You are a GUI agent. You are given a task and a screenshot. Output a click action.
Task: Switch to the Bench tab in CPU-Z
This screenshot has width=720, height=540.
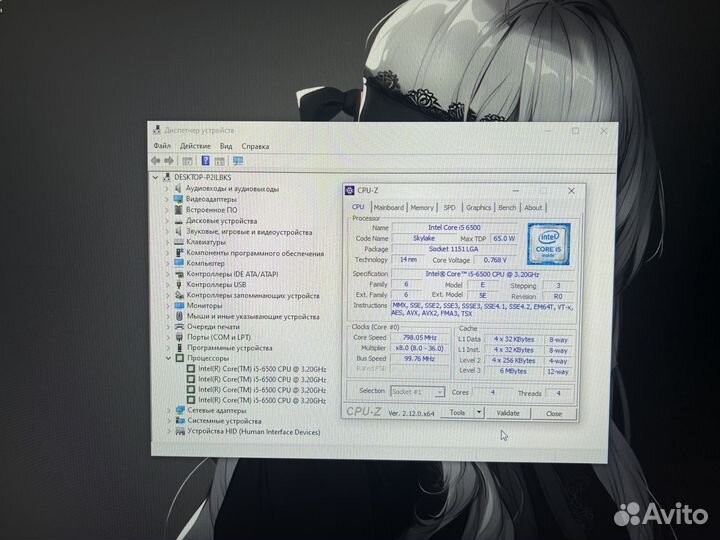507,208
